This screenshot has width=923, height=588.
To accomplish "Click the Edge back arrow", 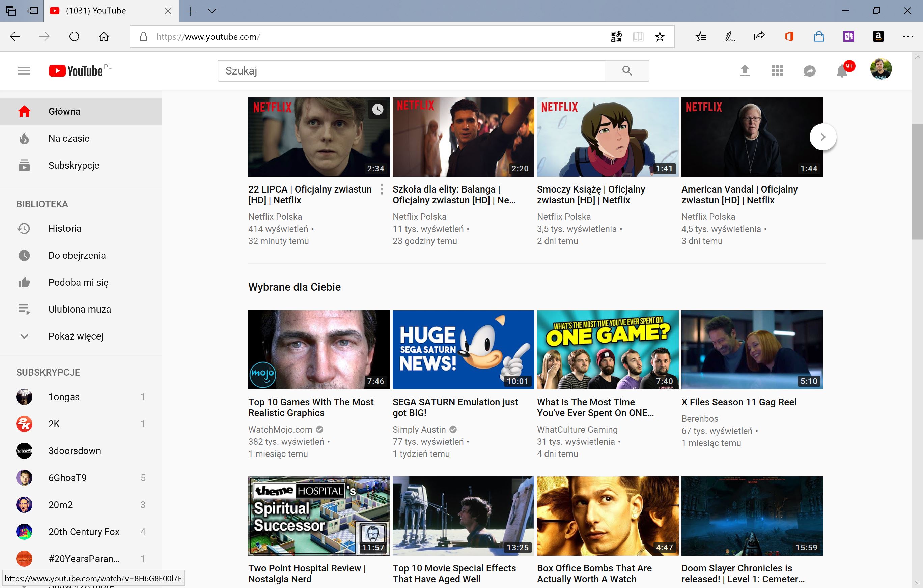I will 15,37.
